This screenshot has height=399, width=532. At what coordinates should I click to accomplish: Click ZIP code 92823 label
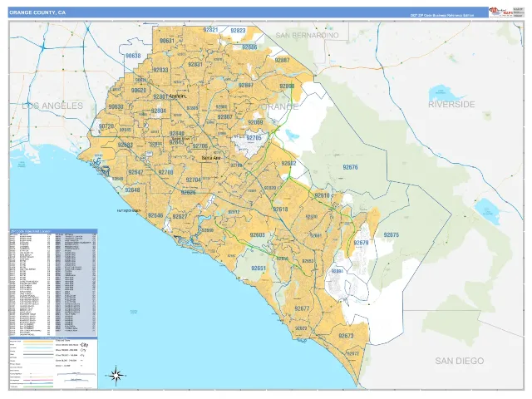238,31
